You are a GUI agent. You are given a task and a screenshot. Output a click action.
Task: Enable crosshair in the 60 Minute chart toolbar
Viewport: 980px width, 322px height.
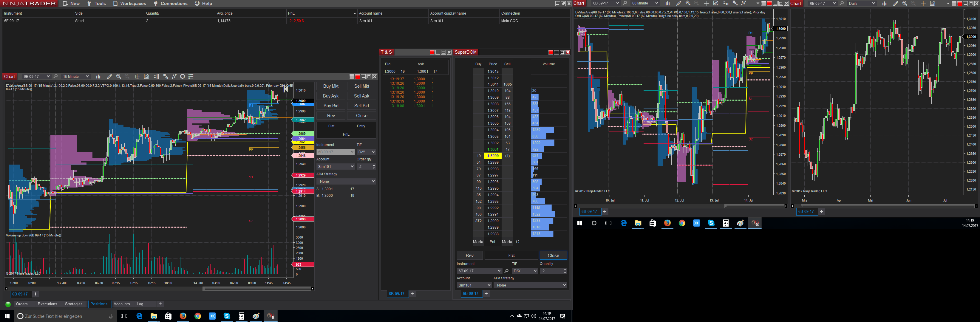tap(707, 3)
